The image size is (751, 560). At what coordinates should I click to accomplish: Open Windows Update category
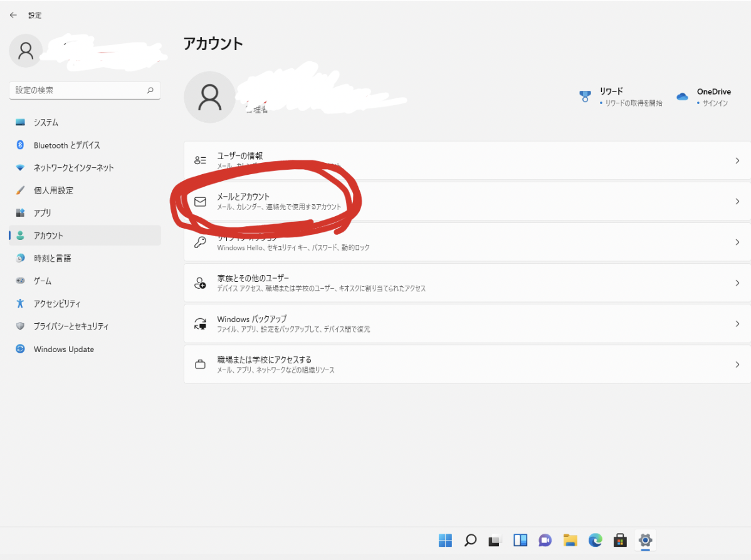85,349
